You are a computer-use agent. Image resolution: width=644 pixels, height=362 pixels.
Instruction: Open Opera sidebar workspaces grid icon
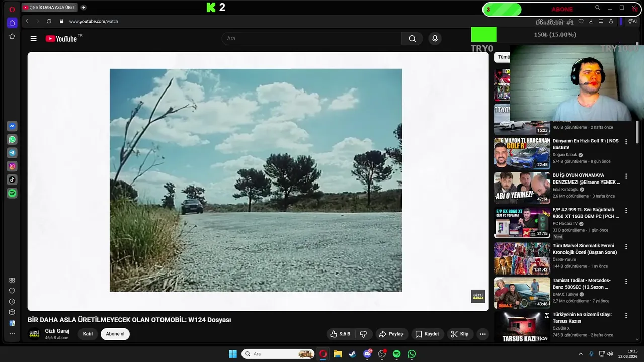click(12, 280)
